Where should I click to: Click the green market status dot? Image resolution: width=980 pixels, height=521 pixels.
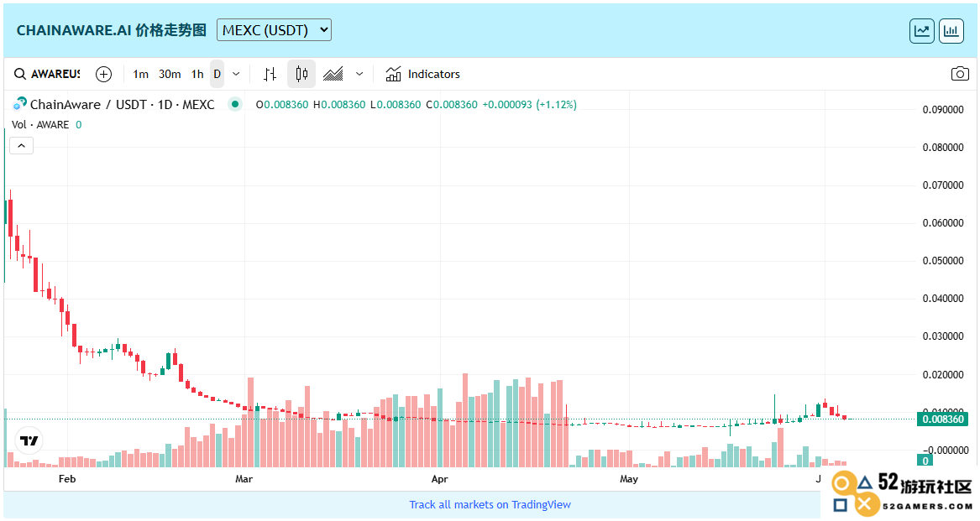(x=235, y=104)
